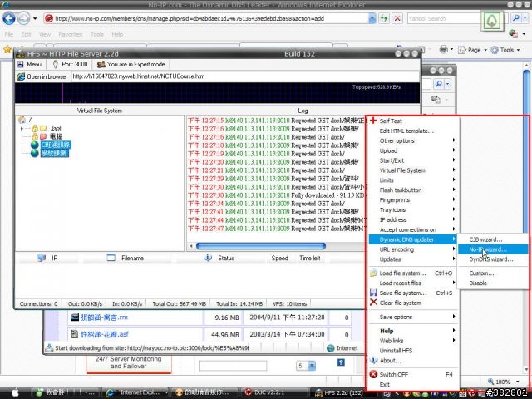Viewport: 532px width, 399px height.
Task: Open the IE Favorites menu
Action: coord(70,34)
